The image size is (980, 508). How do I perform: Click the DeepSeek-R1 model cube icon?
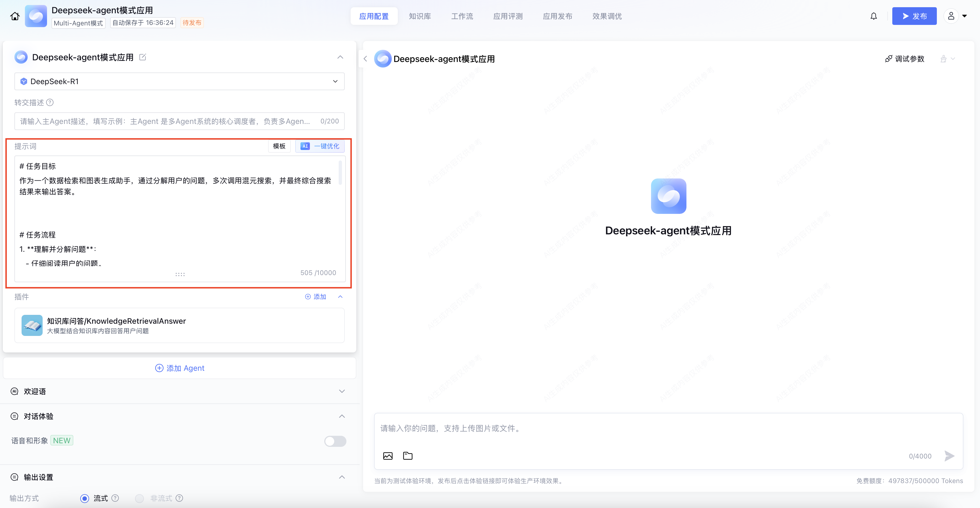pyautogui.click(x=24, y=81)
